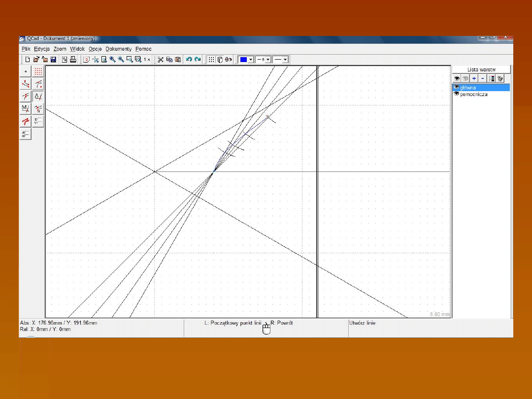Select the red dot grid snap tool
This screenshot has width=532, height=399.
38,71
